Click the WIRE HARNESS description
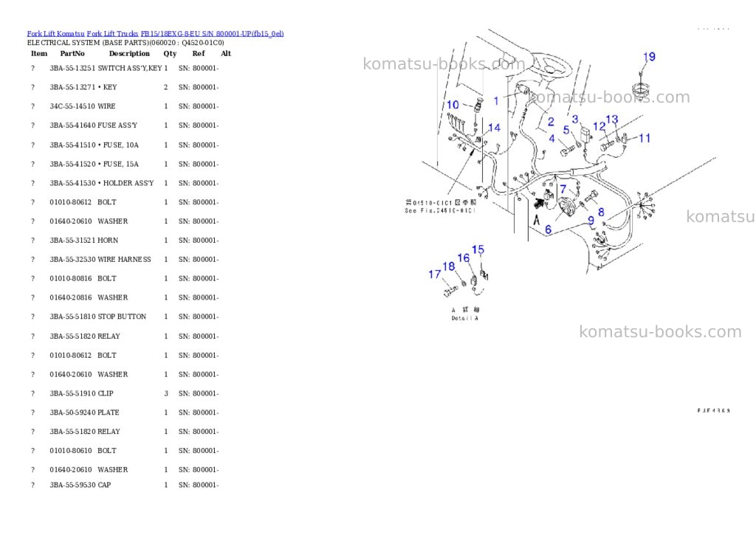Viewport: 756px width, 535px height. point(124,259)
